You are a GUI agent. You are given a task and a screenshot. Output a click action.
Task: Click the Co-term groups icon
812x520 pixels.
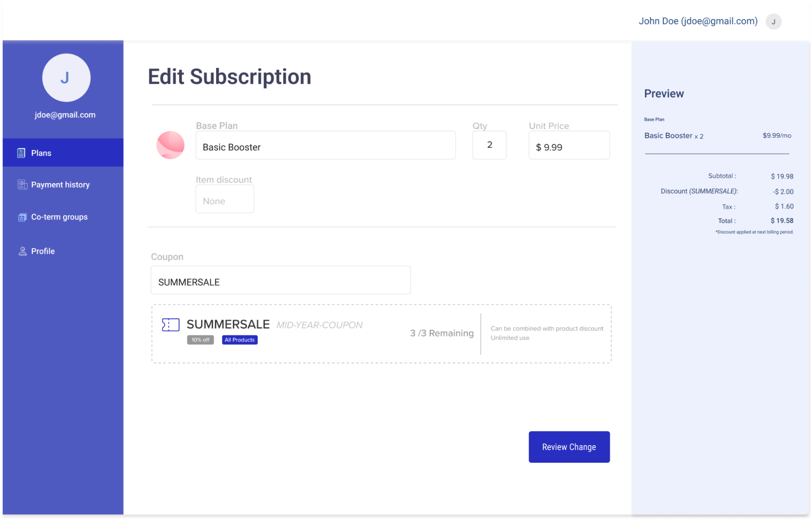click(22, 217)
